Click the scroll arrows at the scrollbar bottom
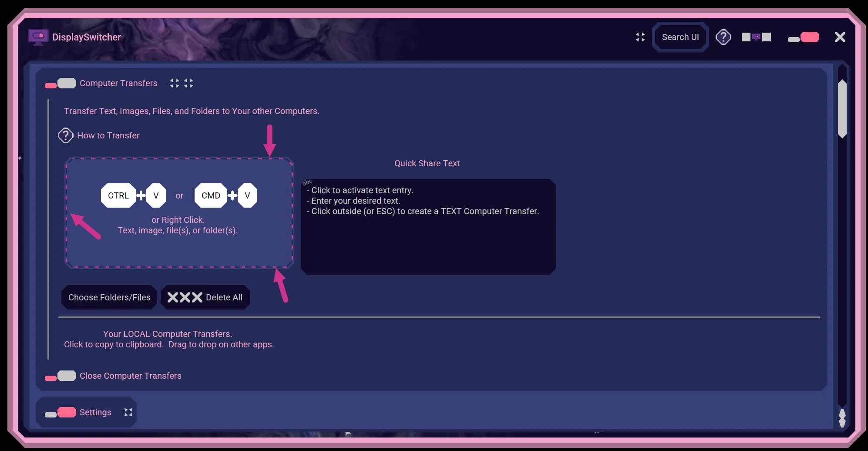The height and width of the screenshot is (451, 868). pyautogui.click(x=842, y=418)
